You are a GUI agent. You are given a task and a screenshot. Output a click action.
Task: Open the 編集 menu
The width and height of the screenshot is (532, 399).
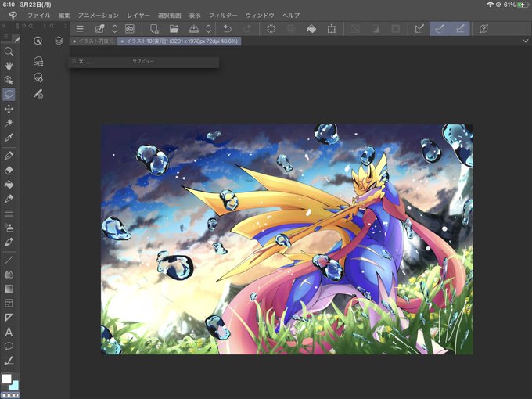click(x=64, y=16)
